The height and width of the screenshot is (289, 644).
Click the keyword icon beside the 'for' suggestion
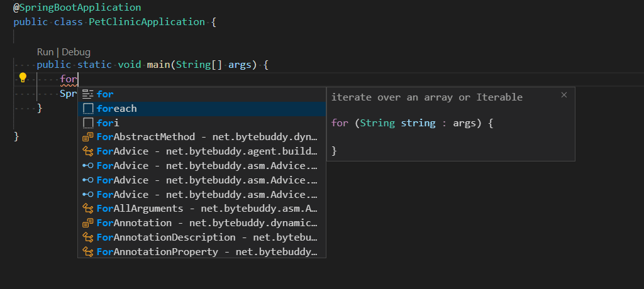(88, 94)
